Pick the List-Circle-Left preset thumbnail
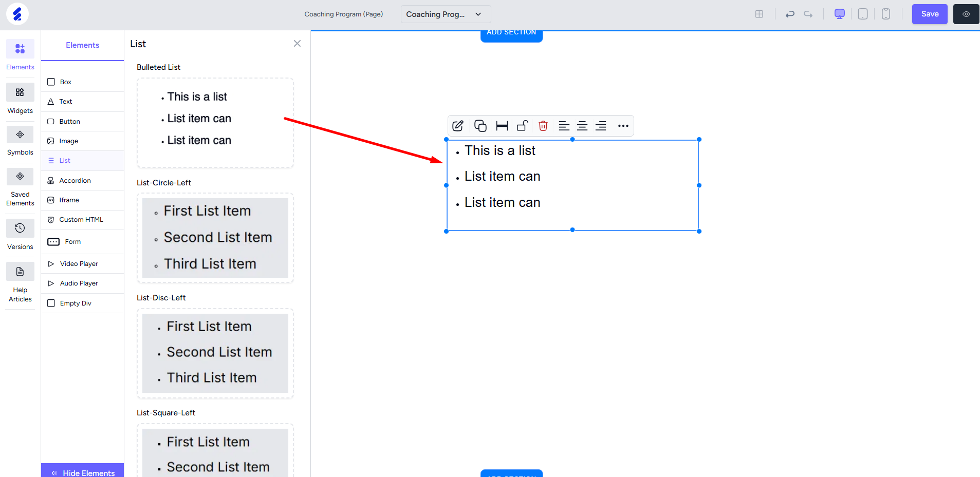Screen dimensions: 980x477 (x=215, y=238)
